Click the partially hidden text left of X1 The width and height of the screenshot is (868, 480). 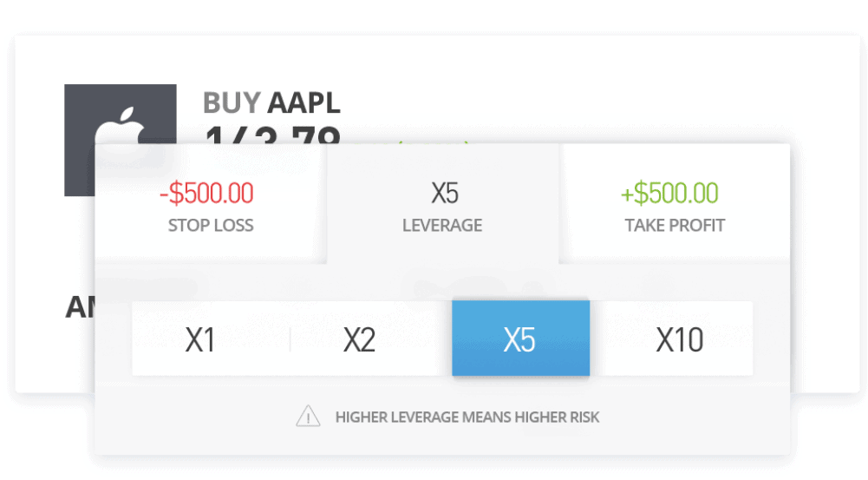tap(81, 307)
